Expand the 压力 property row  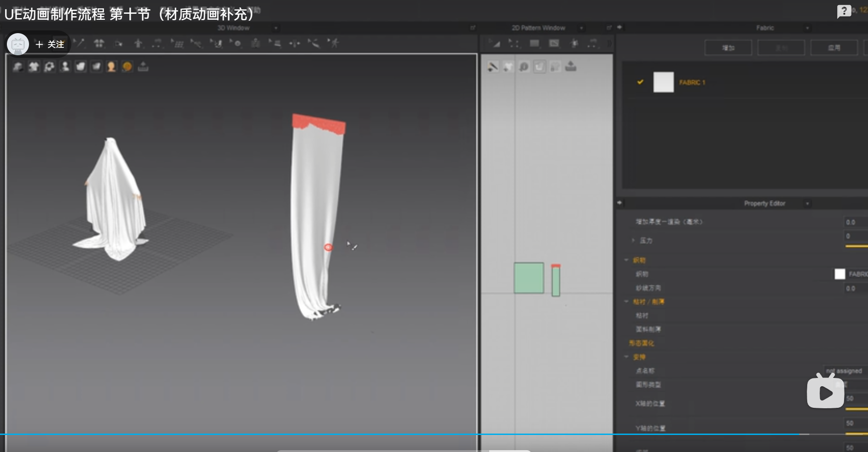click(633, 240)
